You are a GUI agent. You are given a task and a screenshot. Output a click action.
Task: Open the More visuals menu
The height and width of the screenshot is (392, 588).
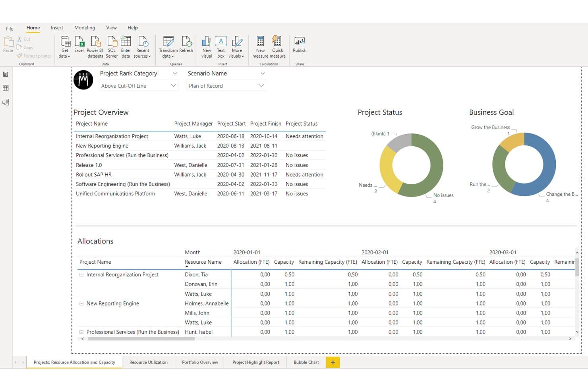[x=236, y=47]
